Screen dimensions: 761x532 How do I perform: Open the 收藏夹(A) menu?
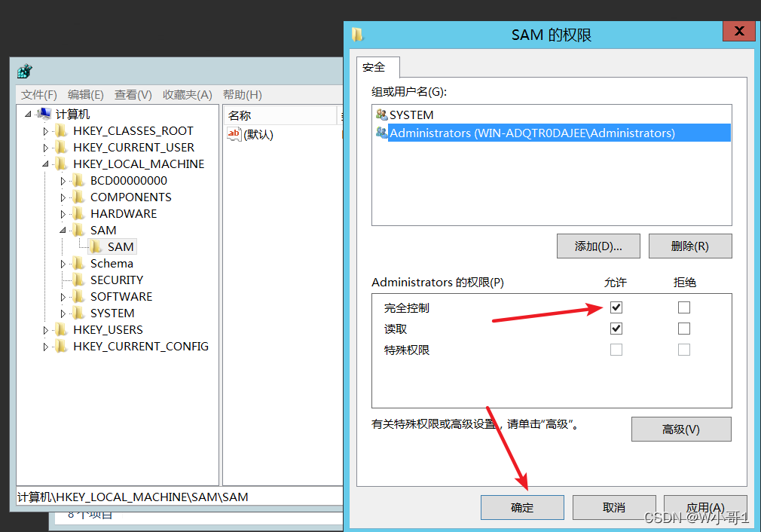[188, 95]
